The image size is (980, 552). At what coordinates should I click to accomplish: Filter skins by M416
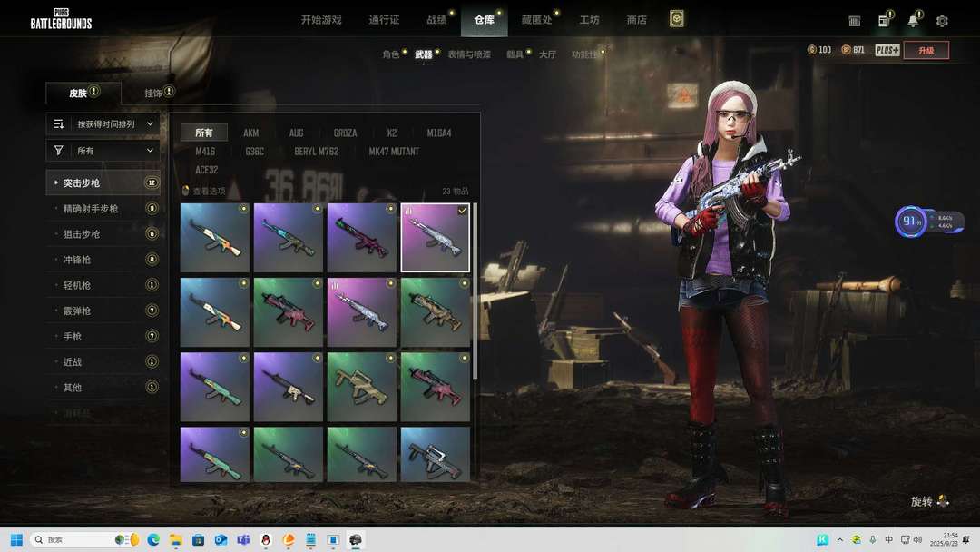coord(205,152)
